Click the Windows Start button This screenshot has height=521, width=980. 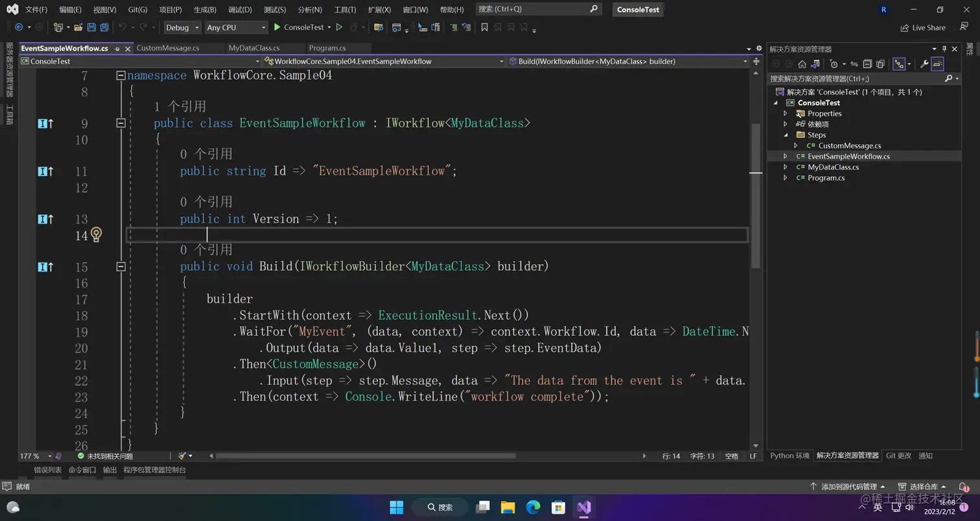[396, 507]
